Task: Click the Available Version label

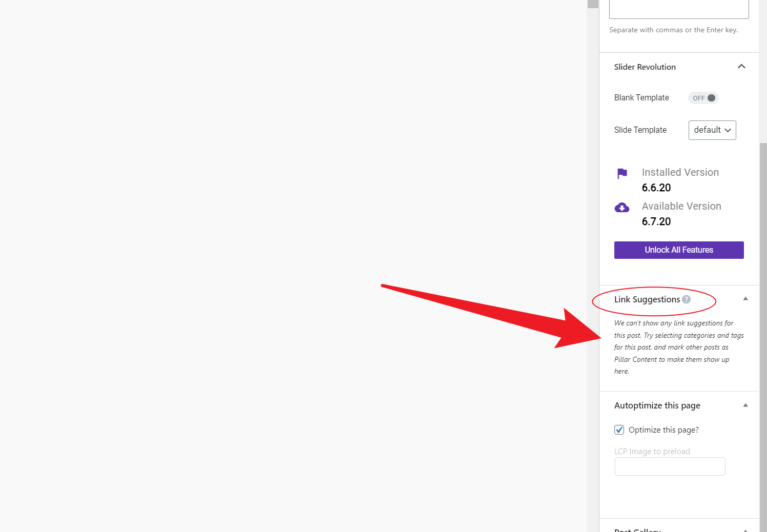Action: pyautogui.click(x=681, y=207)
